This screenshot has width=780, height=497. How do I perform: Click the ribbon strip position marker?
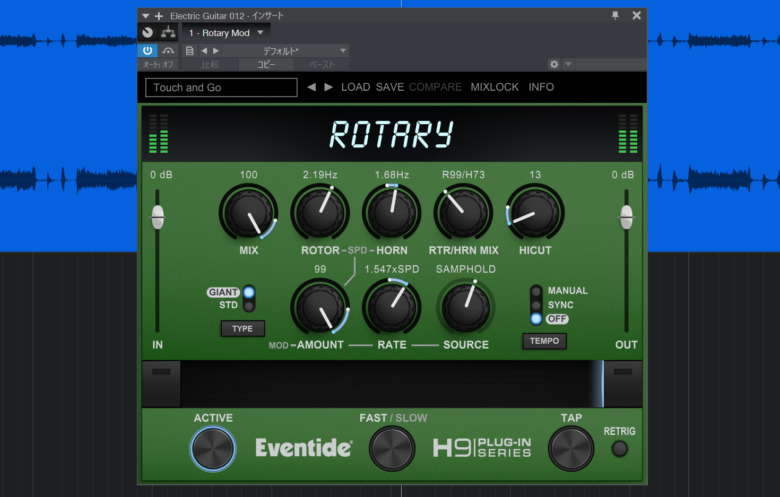[601, 384]
